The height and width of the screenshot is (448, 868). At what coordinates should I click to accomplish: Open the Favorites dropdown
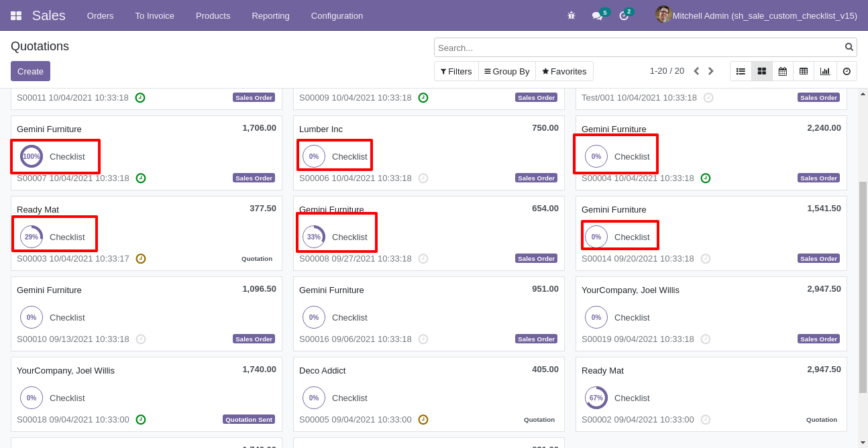click(564, 71)
